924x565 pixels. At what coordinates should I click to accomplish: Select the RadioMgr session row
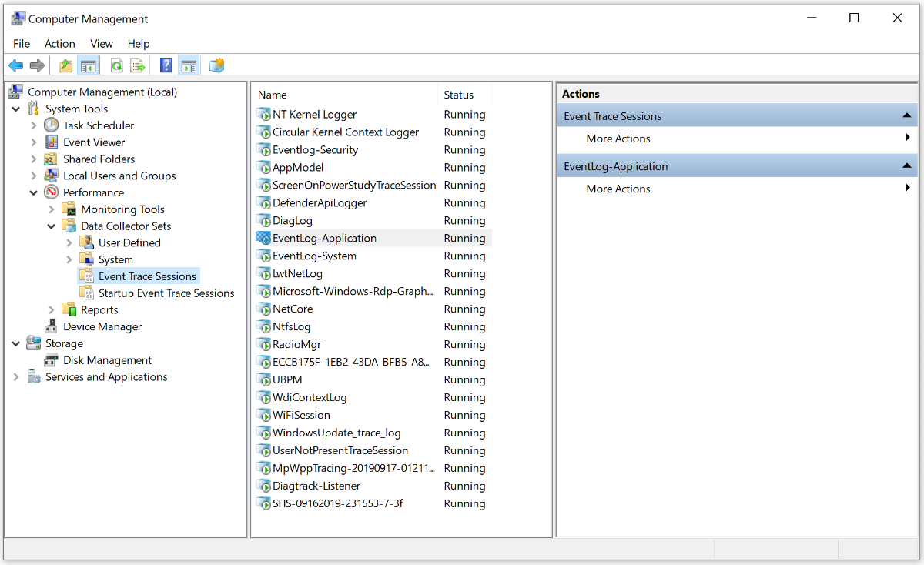tap(373, 344)
